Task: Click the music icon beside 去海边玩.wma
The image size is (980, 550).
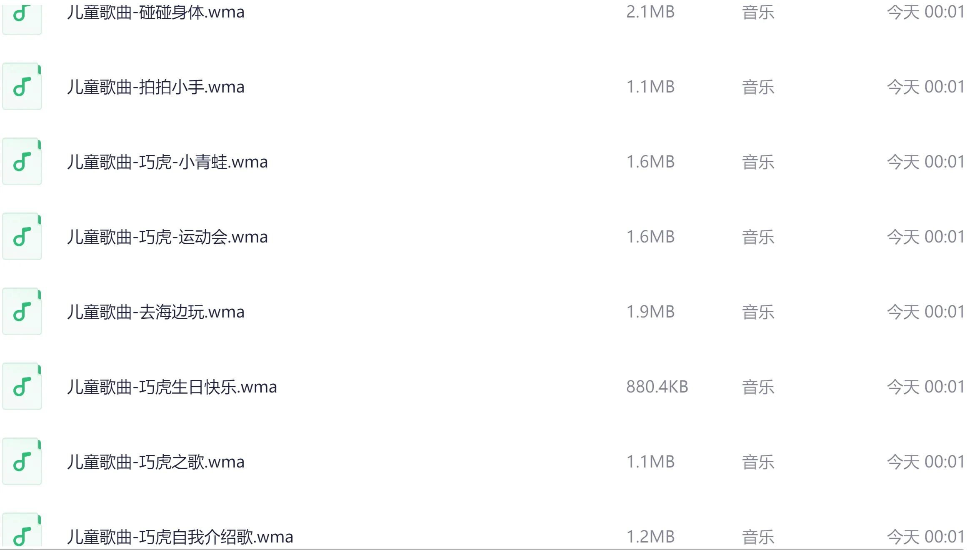Action: [22, 312]
